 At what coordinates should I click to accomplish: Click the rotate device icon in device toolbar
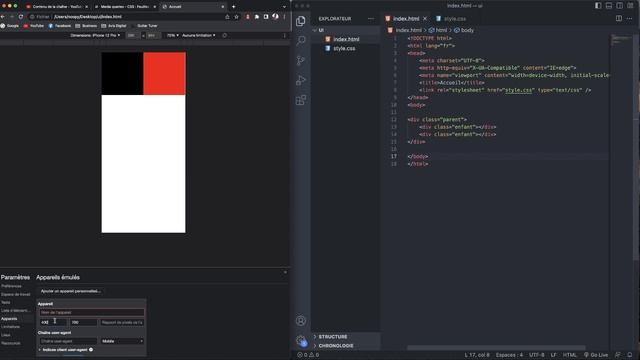pyautogui.click(x=224, y=36)
